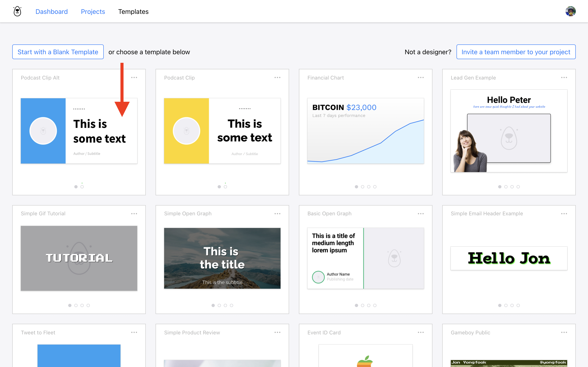Expand Event ID Card options menu
This screenshot has height=367, width=588.
421,332
